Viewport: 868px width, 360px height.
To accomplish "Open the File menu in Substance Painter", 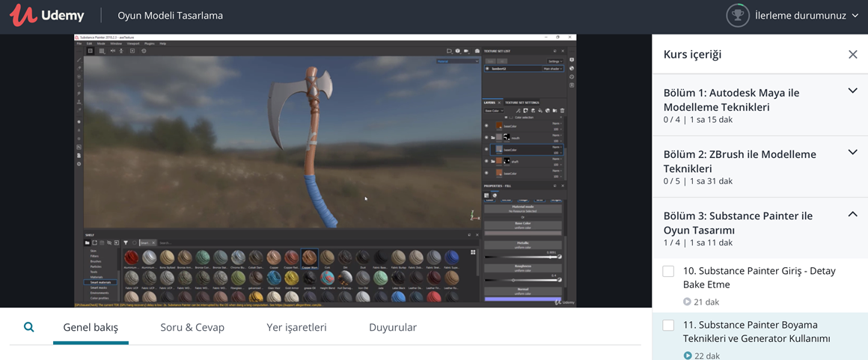I will click(x=79, y=43).
